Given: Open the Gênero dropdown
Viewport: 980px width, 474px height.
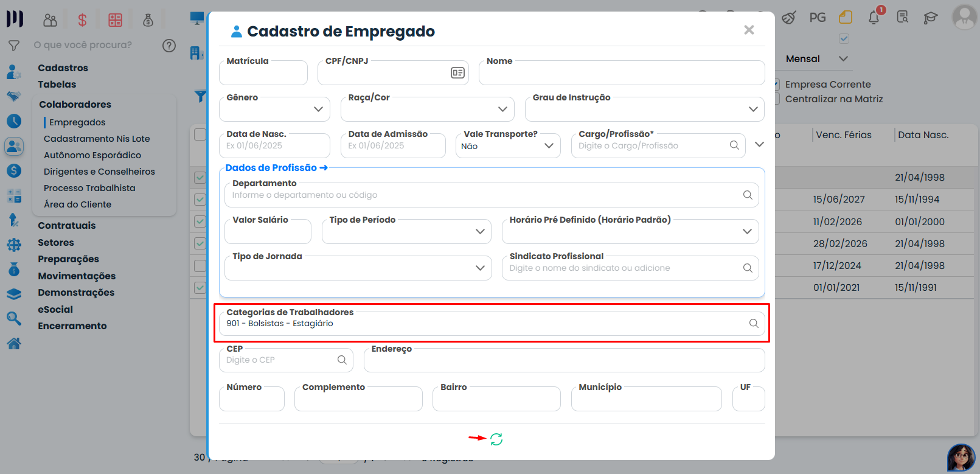Looking at the screenshot, I should (274, 109).
